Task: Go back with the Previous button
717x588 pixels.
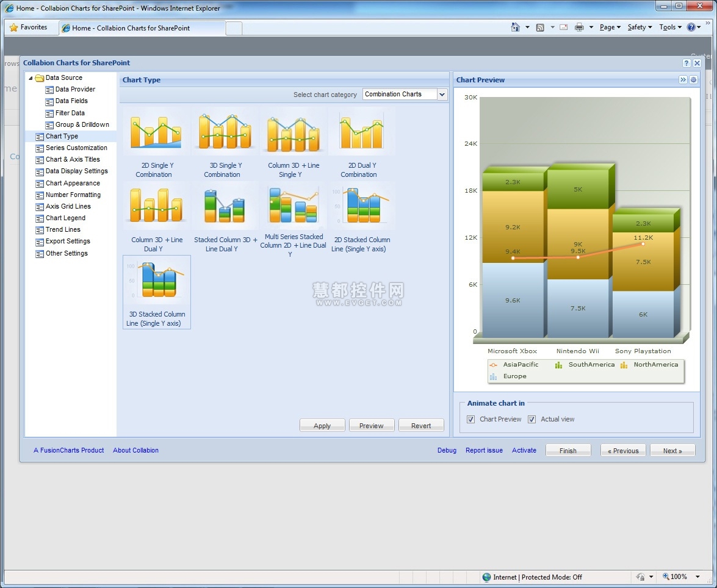Action: point(623,451)
